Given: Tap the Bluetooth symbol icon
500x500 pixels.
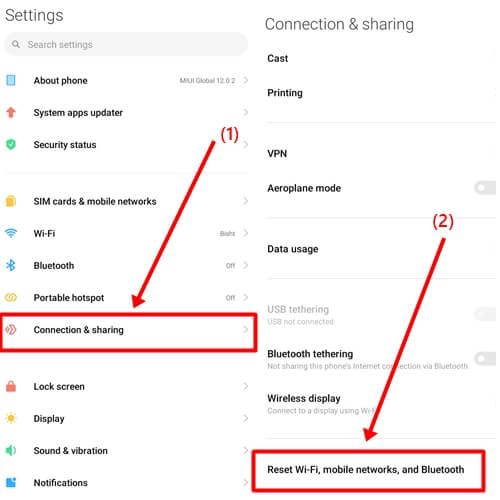Looking at the screenshot, I should coord(11,265).
